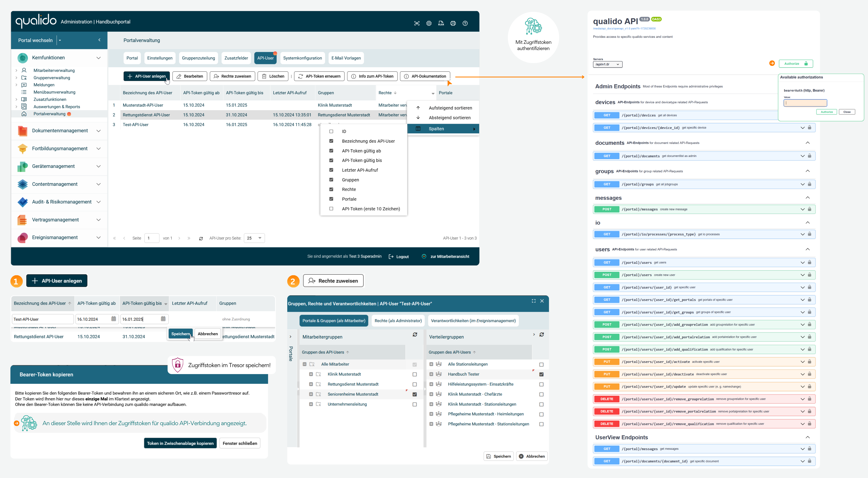Collapse the Kernfunktionen section chevron

click(x=99, y=58)
